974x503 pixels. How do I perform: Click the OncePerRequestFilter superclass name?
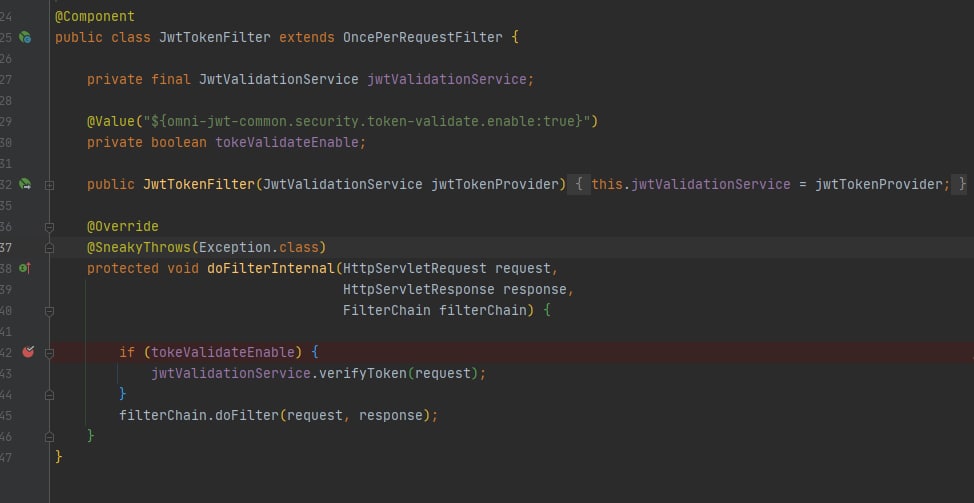pyautogui.click(x=422, y=37)
